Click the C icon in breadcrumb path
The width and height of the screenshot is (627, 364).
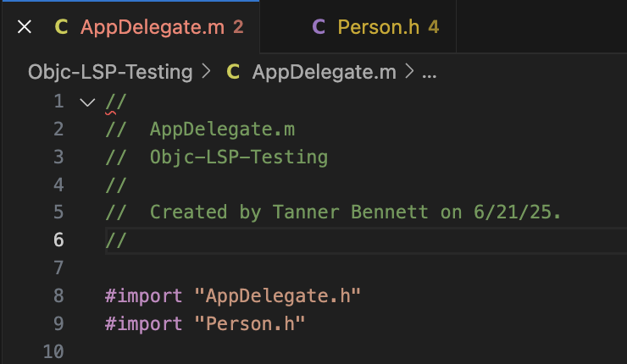point(233,72)
